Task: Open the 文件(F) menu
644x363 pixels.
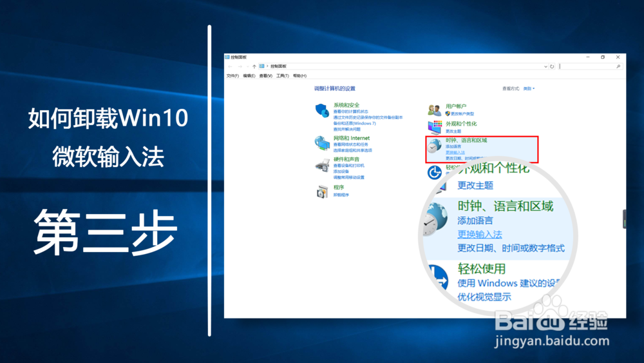Action: (x=232, y=75)
